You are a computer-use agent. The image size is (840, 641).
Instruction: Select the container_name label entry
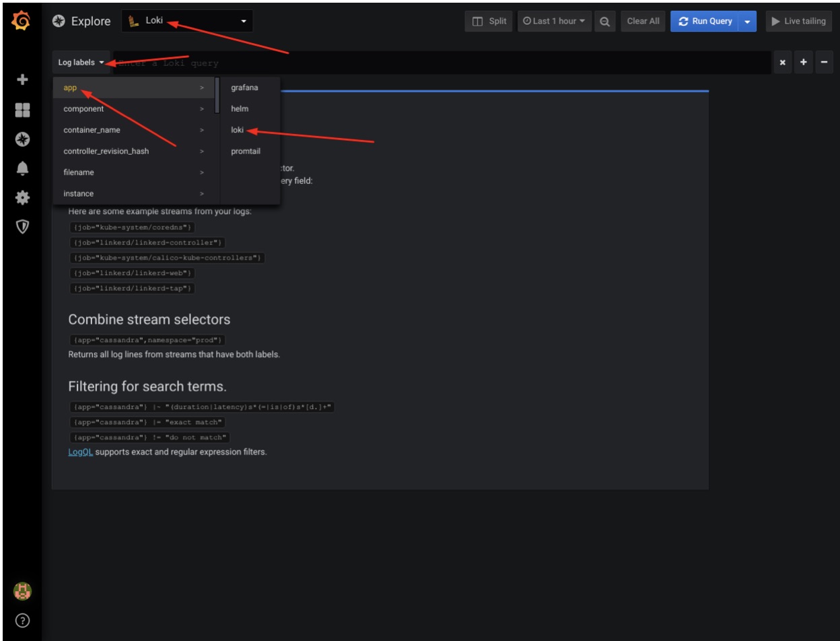point(134,130)
